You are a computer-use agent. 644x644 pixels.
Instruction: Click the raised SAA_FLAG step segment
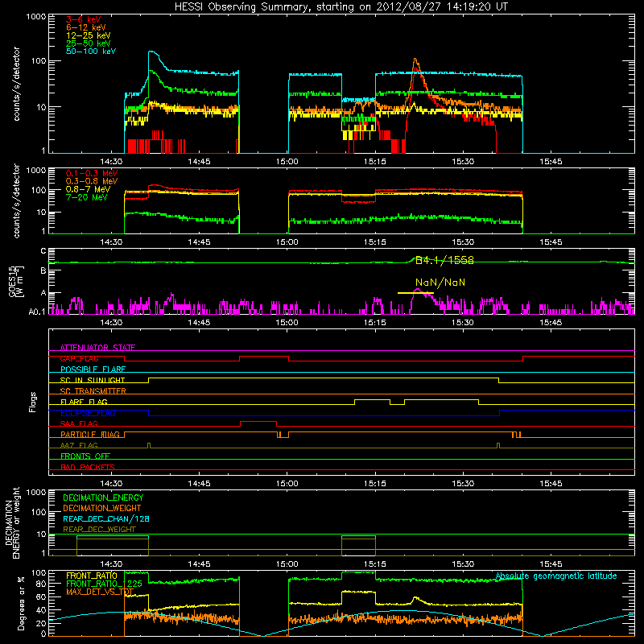coord(258,421)
